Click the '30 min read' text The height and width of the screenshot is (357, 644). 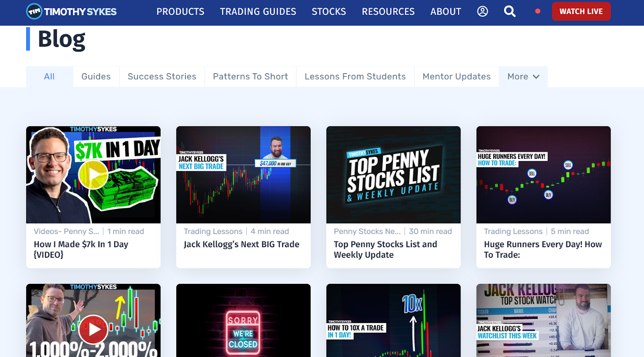(x=430, y=231)
